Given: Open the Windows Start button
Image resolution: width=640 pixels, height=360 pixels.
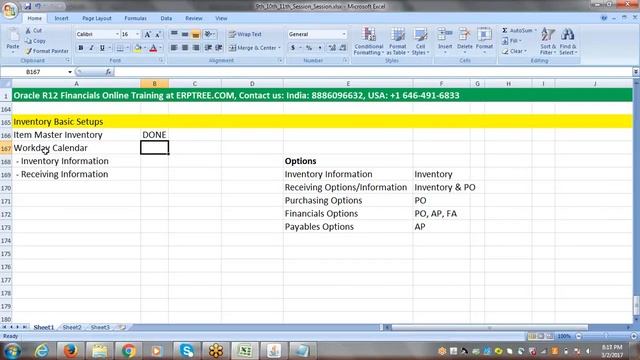Looking at the screenshot, I should coord(11,351).
